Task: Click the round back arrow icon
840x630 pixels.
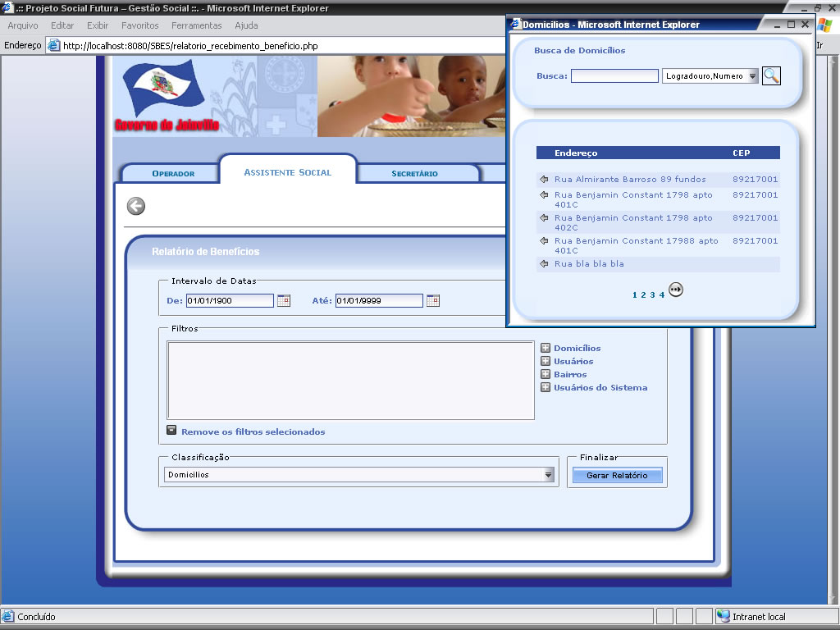Action: pyautogui.click(x=136, y=206)
